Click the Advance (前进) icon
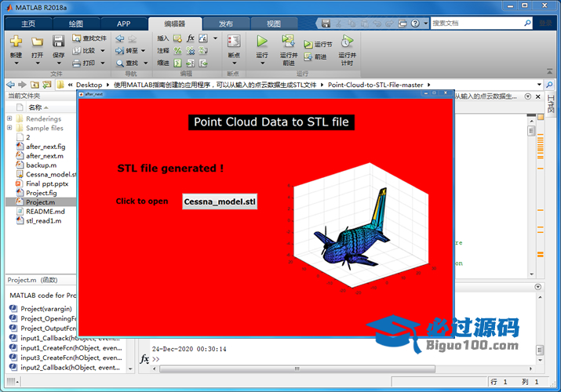561x392 pixels. tap(308, 56)
